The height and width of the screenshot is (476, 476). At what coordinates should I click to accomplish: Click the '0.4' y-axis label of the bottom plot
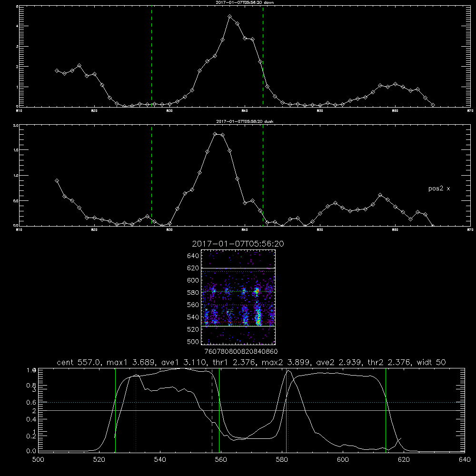coord(31,419)
